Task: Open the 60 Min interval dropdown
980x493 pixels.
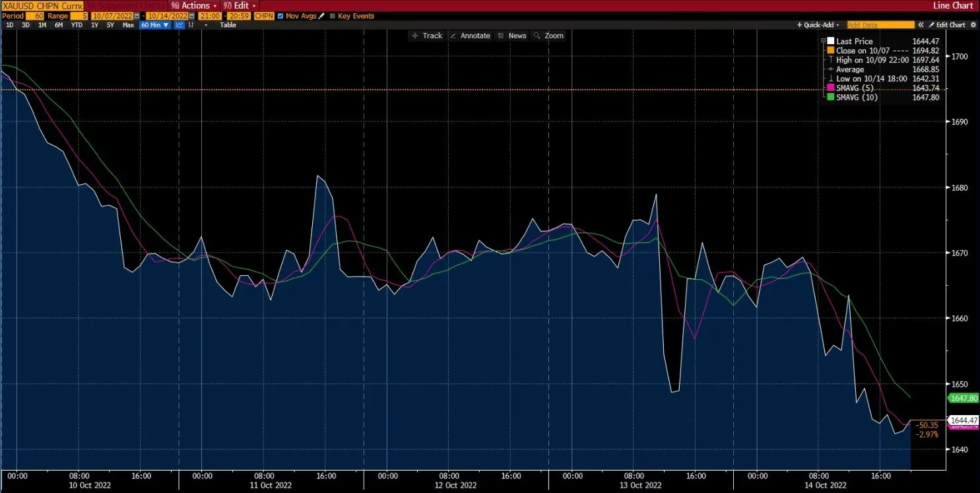Action: [x=155, y=24]
